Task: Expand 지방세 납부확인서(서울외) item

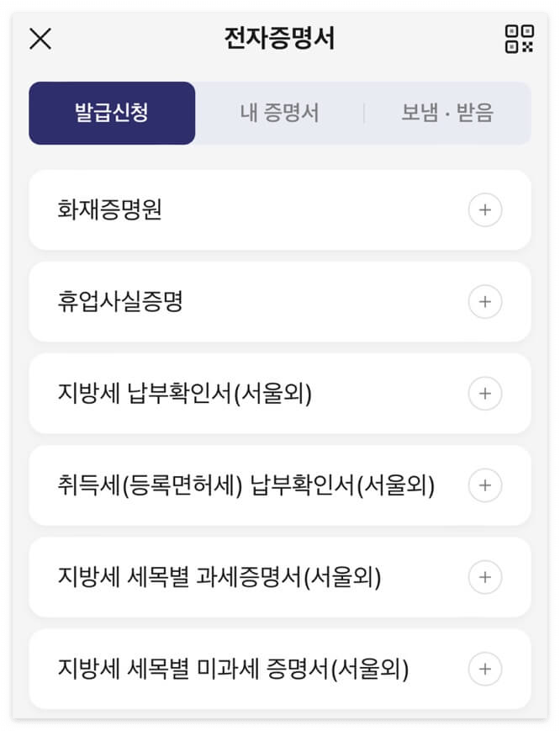Action: pyautogui.click(x=485, y=394)
